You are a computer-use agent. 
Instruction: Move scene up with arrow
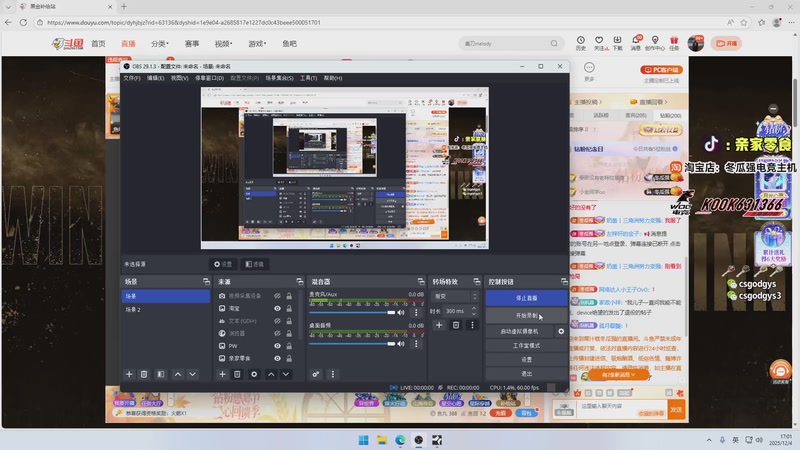178,374
